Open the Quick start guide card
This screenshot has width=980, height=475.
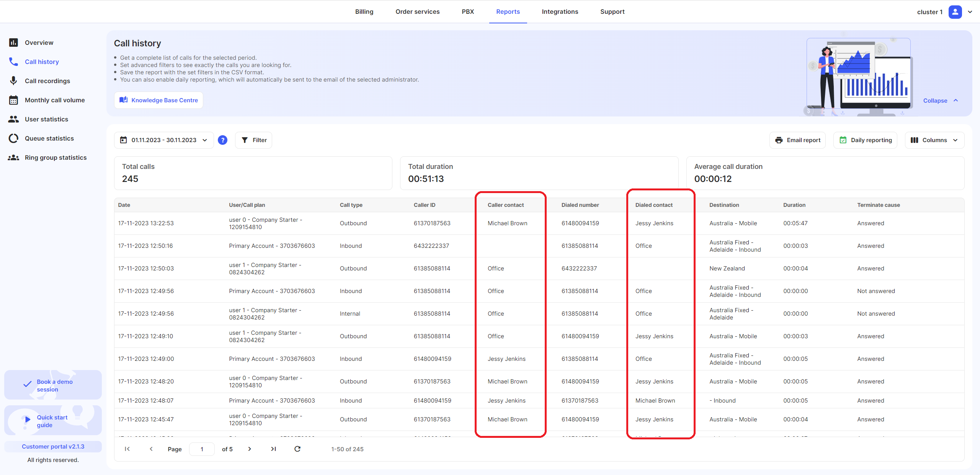point(53,421)
